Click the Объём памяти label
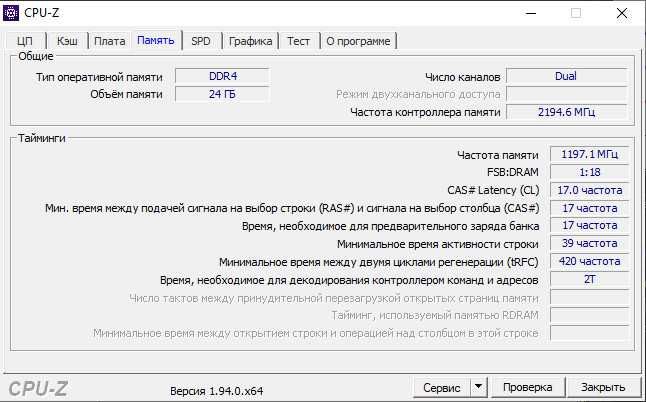The width and height of the screenshot is (646, 402). pos(126,94)
